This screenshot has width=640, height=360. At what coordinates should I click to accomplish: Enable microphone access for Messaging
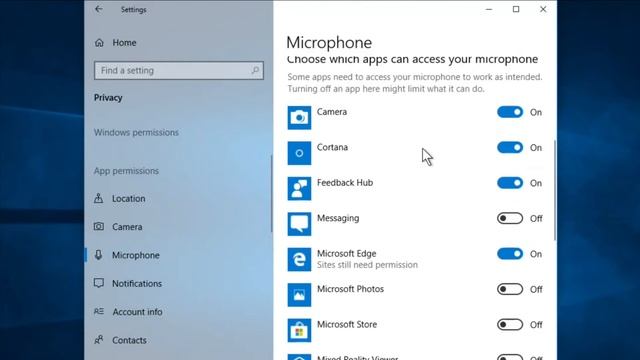(x=510, y=218)
